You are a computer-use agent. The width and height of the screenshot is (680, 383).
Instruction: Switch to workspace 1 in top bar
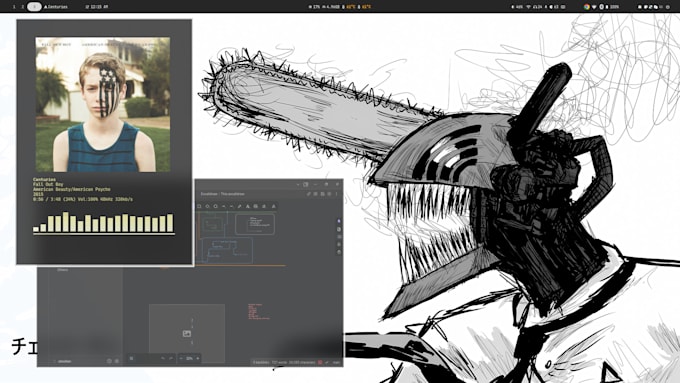14,7
